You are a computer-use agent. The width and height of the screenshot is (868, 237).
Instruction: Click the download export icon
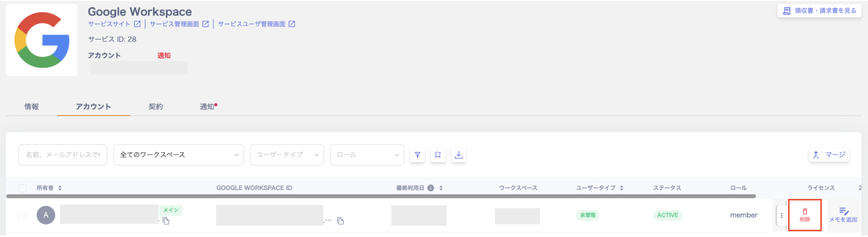pos(459,155)
